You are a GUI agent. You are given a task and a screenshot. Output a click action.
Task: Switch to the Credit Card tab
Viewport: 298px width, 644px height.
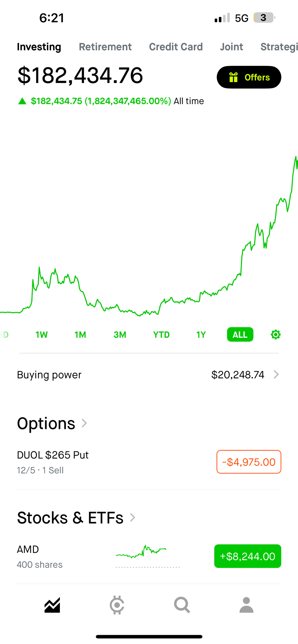pyautogui.click(x=176, y=47)
